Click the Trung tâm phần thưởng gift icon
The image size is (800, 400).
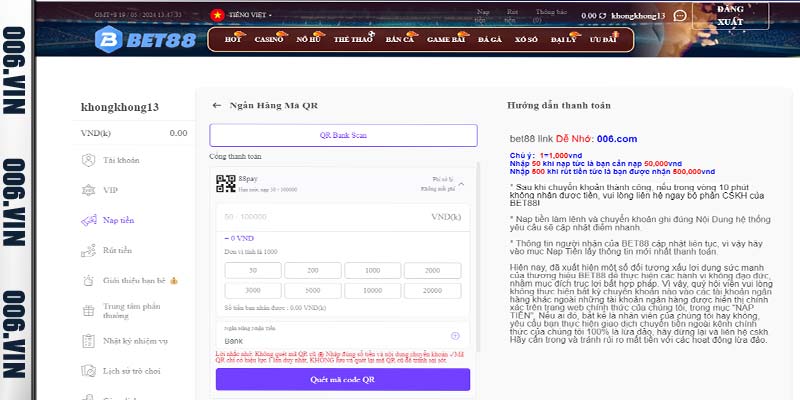point(88,311)
